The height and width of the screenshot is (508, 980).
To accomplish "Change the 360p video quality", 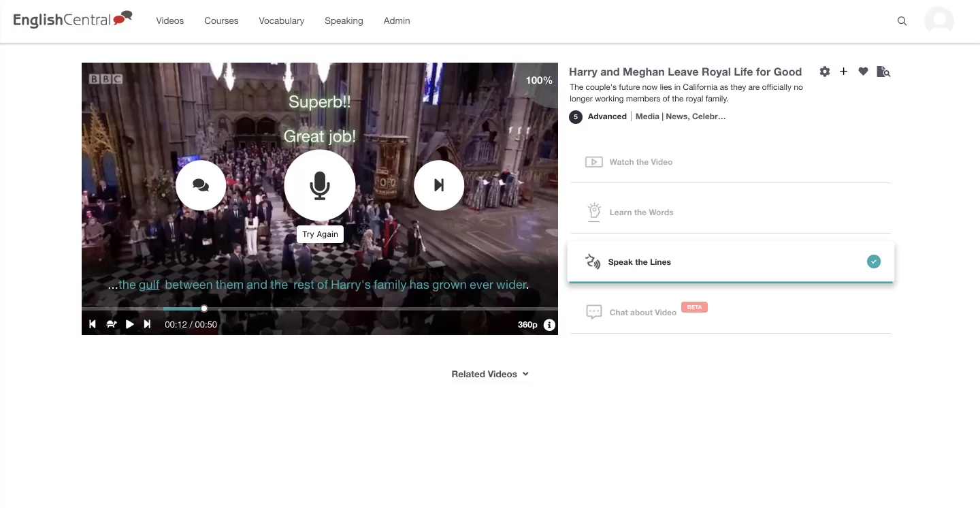I will point(527,325).
